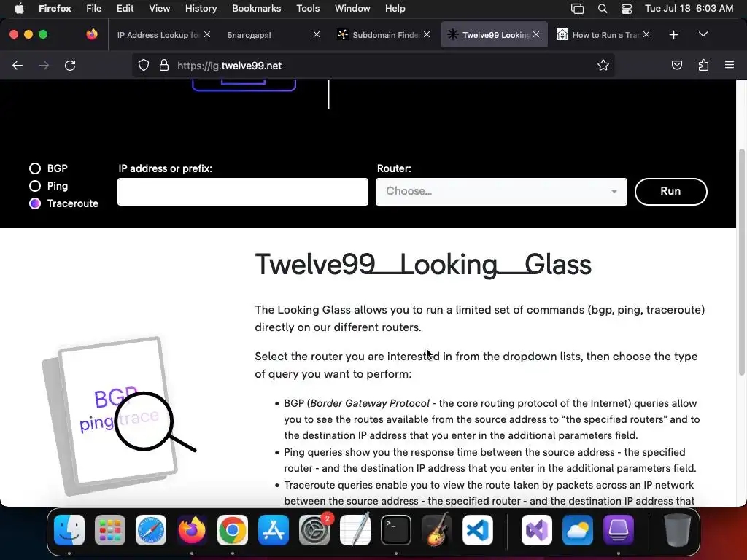Image resolution: width=747 pixels, height=560 pixels.
Task: Open the Apple menu
Action: [19, 8]
